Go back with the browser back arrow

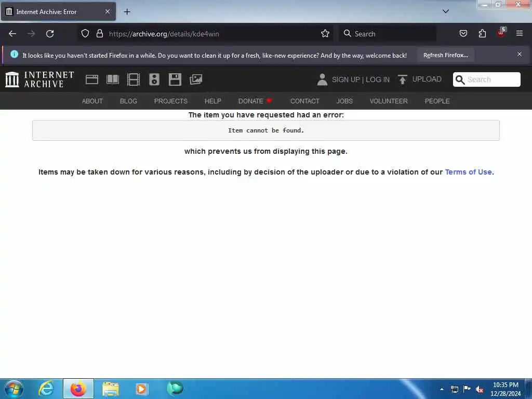12,34
